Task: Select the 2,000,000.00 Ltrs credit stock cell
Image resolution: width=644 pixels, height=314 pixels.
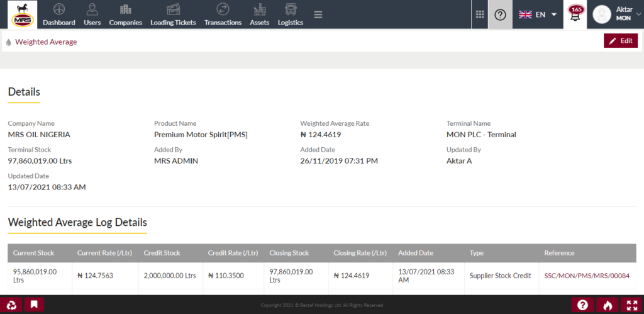Action: click(170, 276)
